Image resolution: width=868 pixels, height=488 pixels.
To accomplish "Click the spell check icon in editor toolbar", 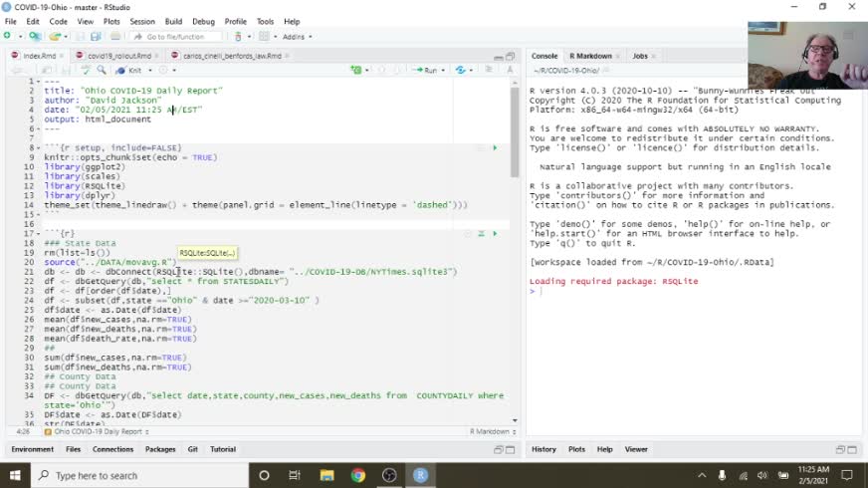I will click(86, 71).
